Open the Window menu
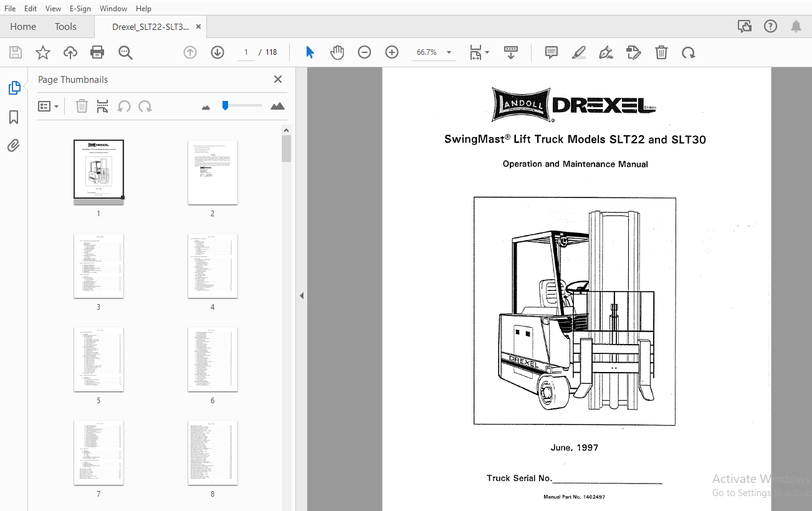Image resolution: width=812 pixels, height=511 pixels. click(113, 9)
